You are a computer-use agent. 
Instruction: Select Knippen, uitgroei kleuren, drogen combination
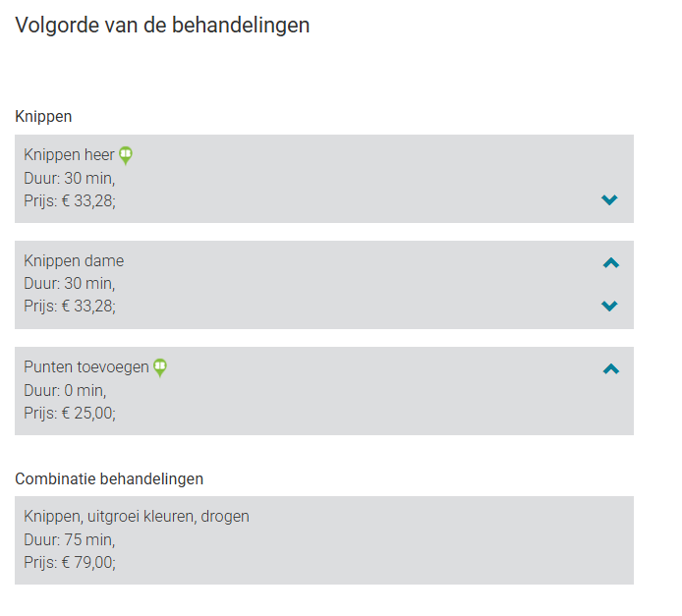(x=137, y=517)
